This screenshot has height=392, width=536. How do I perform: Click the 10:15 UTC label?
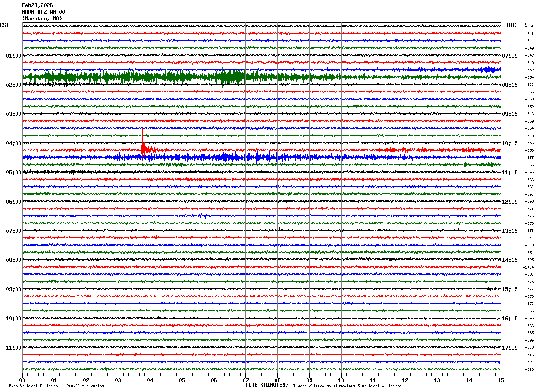509,143
